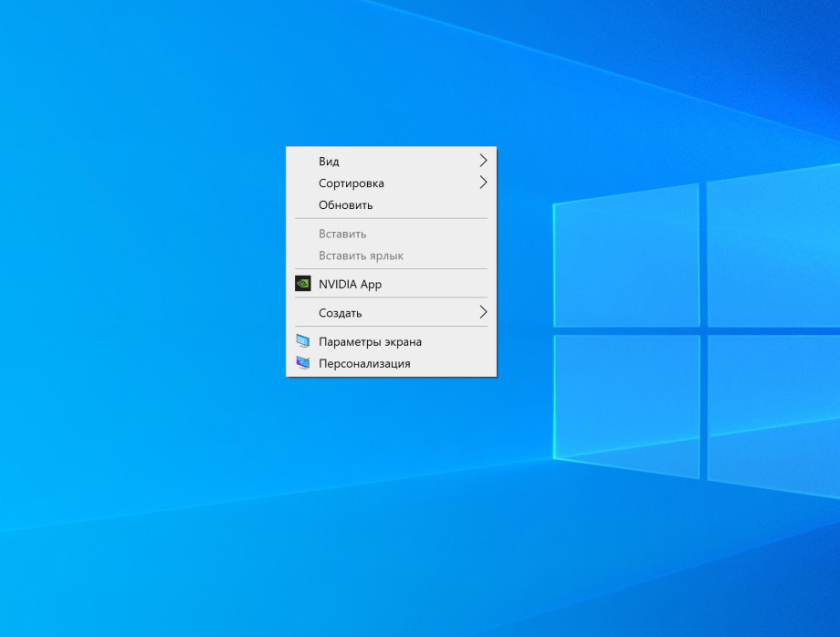Click the grayed-out Вставить ярлык entry

(361, 256)
